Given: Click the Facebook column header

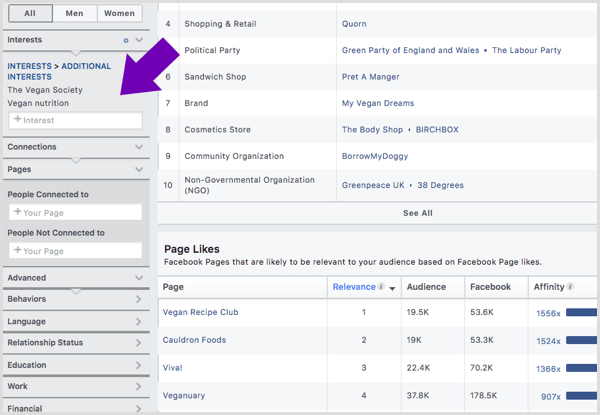Looking at the screenshot, I should point(490,287).
